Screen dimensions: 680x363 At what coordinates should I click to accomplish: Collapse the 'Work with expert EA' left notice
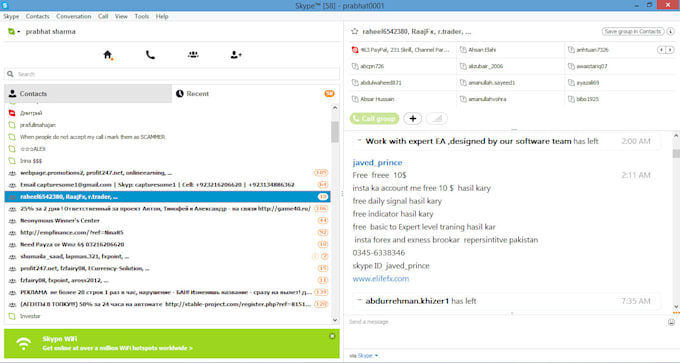pyautogui.click(x=360, y=141)
